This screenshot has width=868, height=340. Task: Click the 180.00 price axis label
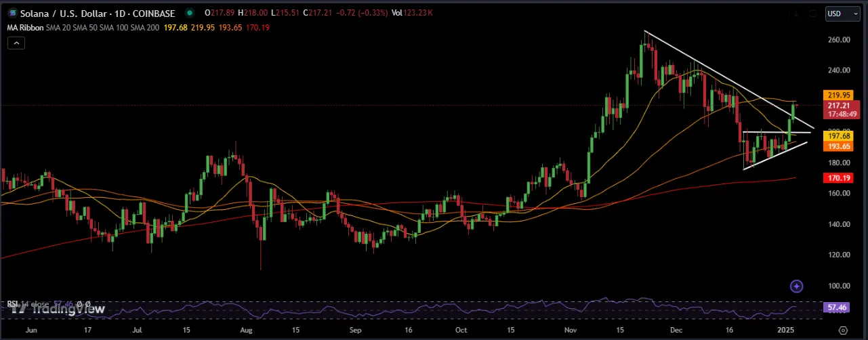tap(840, 163)
